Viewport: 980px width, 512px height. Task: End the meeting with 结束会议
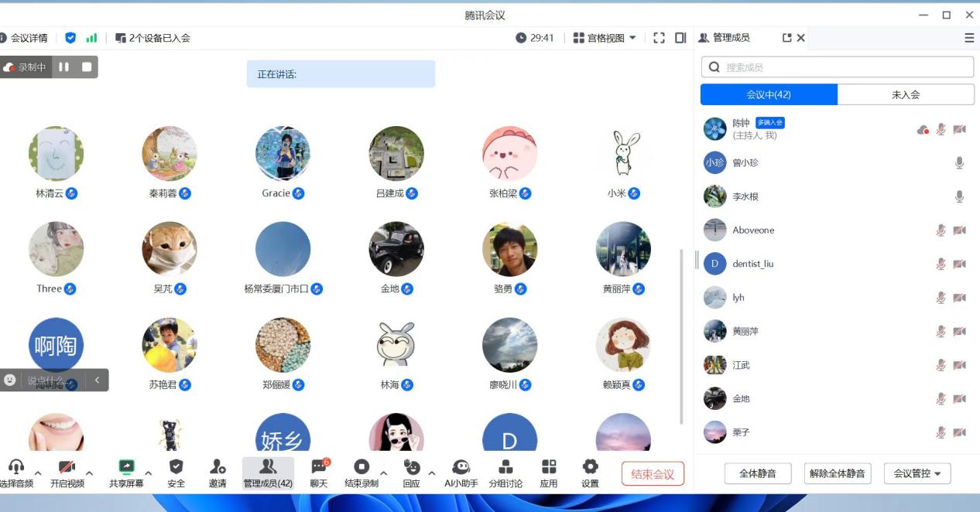653,474
